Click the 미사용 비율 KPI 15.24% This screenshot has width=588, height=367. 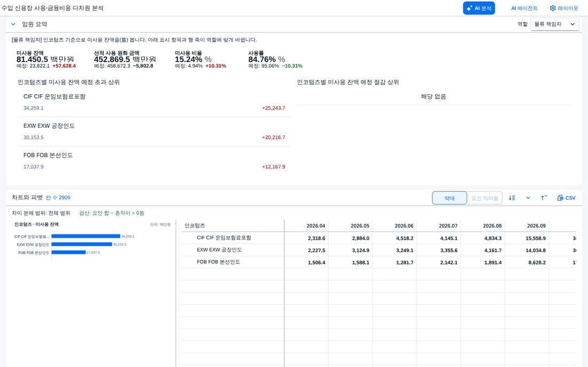189,59
